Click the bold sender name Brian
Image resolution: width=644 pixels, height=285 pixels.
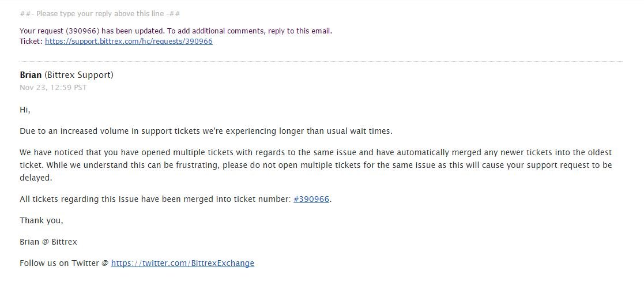click(x=31, y=75)
